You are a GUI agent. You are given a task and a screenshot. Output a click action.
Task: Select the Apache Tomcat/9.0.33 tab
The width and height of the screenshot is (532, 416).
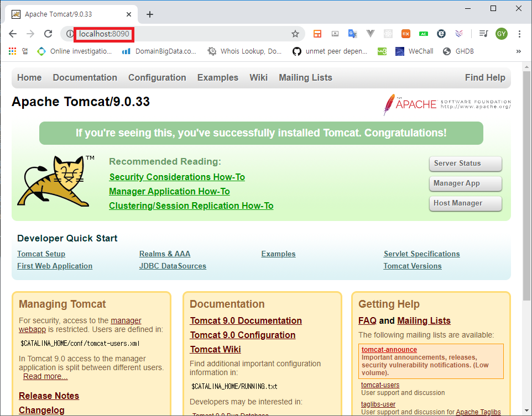(x=71, y=14)
